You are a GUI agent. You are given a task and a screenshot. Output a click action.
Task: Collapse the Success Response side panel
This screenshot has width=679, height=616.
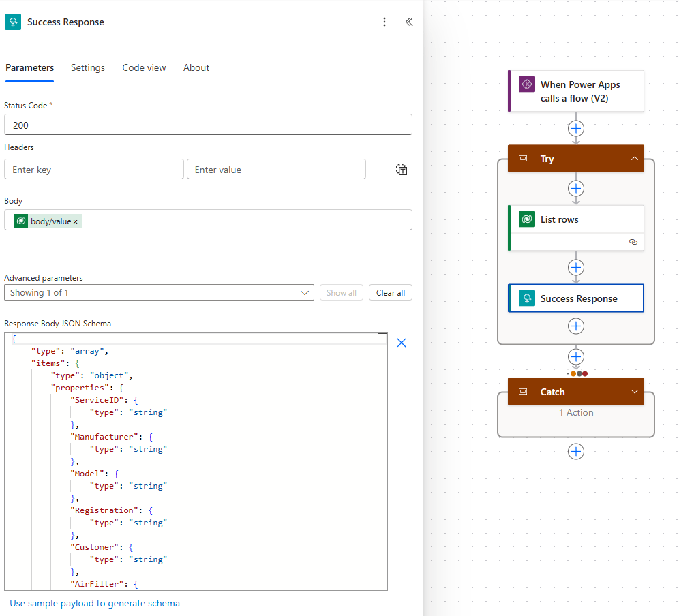pyautogui.click(x=409, y=22)
